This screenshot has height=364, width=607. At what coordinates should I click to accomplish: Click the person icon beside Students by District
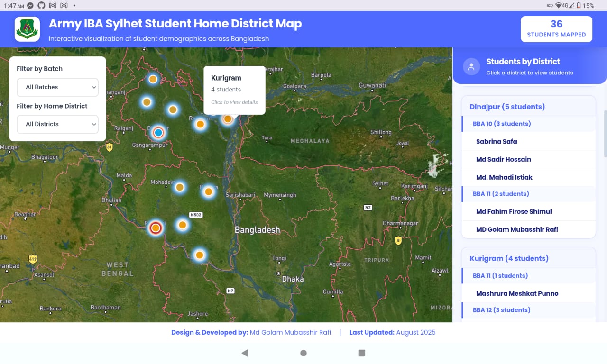pyautogui.click(x=471, y=67)
